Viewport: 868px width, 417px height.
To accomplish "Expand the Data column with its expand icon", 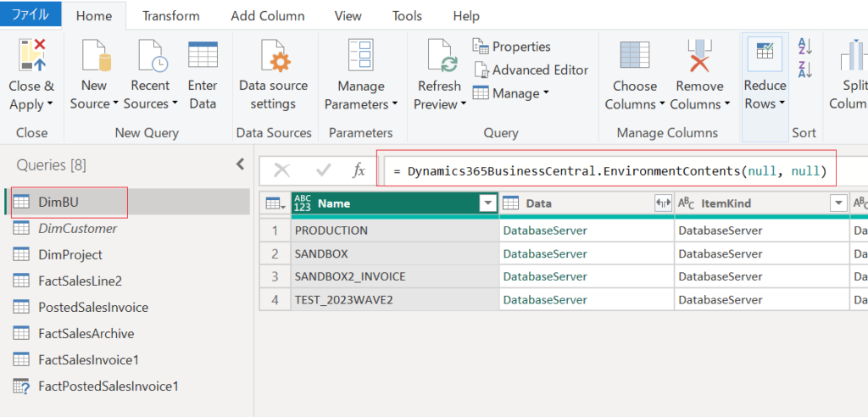I will [x=662, y=203].
